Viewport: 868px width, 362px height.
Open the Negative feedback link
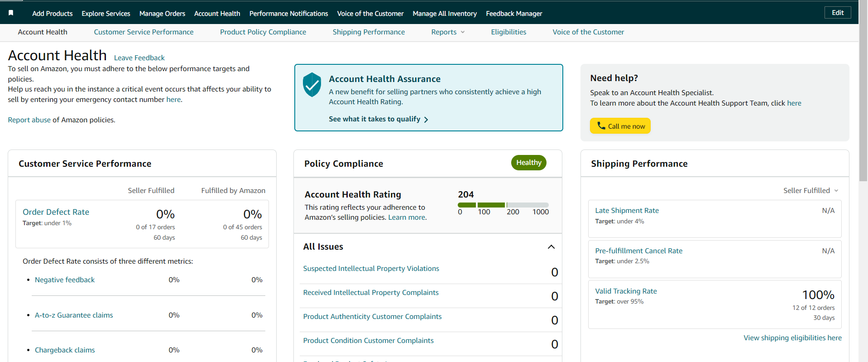[65, 280]
